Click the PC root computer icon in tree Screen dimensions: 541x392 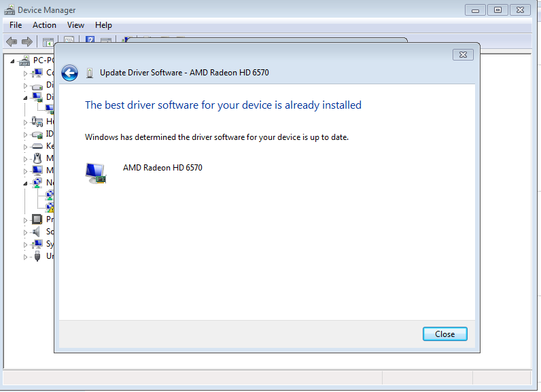[24, 60]
